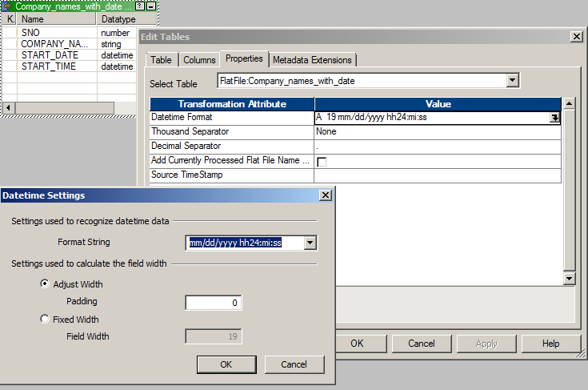Viewport: 588px width, 390px height.
Task: Open the Metadata Extensions tab
Action: (x=312, y=60)
